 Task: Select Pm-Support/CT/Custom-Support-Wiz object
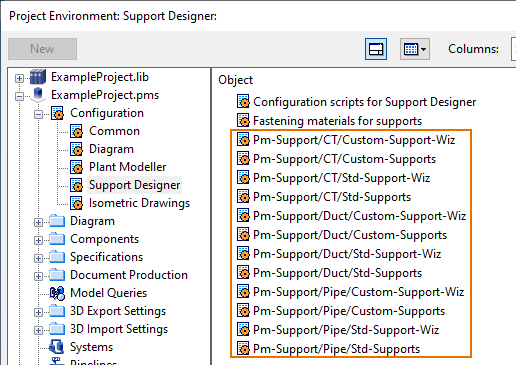[x=354, y=140]
